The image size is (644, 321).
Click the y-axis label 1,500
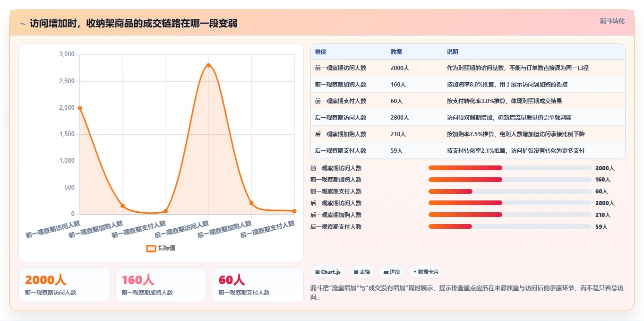pos(67,134)
